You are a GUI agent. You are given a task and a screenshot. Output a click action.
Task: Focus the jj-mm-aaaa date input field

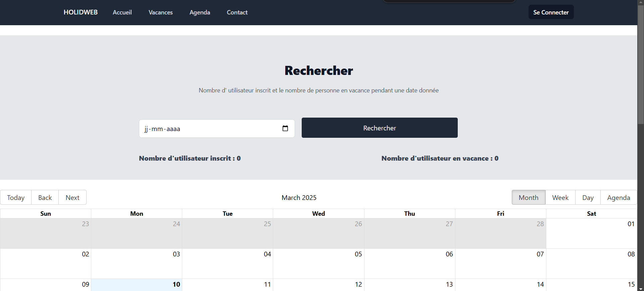pos(217,128)
